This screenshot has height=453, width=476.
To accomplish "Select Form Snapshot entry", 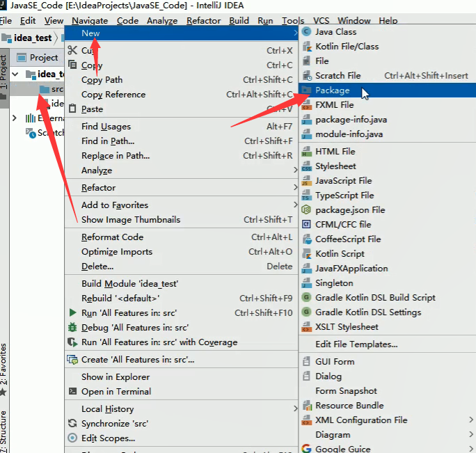I will point(387,390).
